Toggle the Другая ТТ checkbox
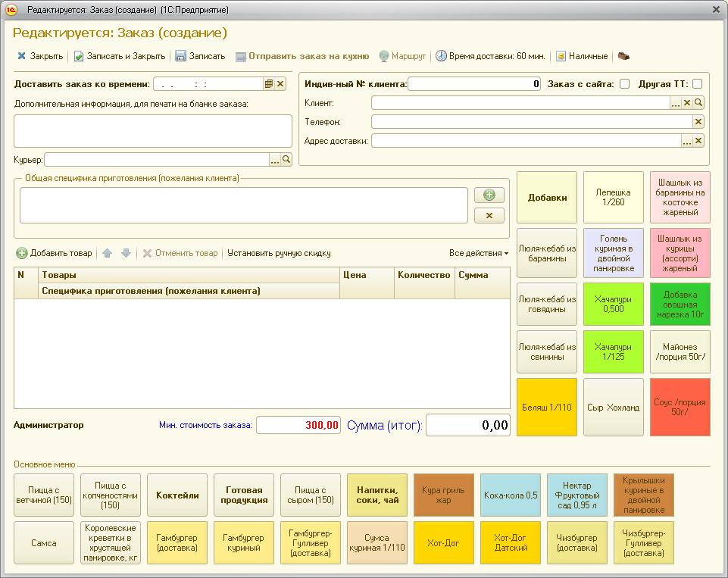 coord(697,84)
